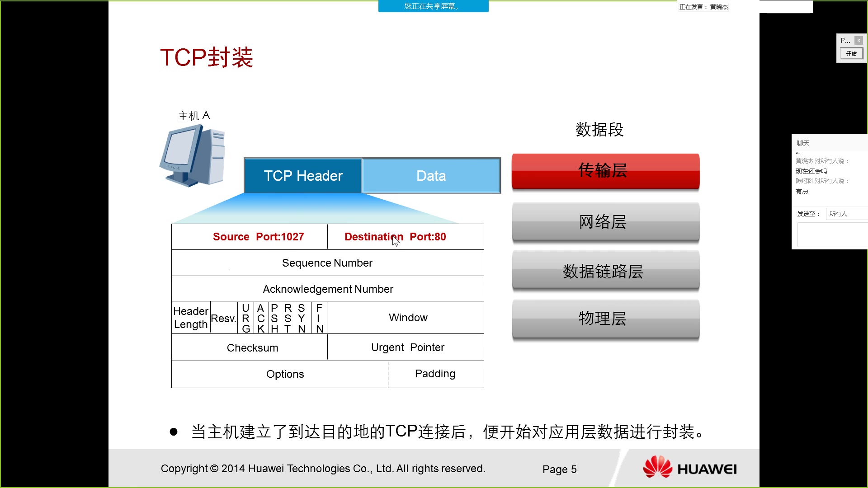Click the ACK flag cell
The height and width of the screenshot is (488, 868).
261,318
